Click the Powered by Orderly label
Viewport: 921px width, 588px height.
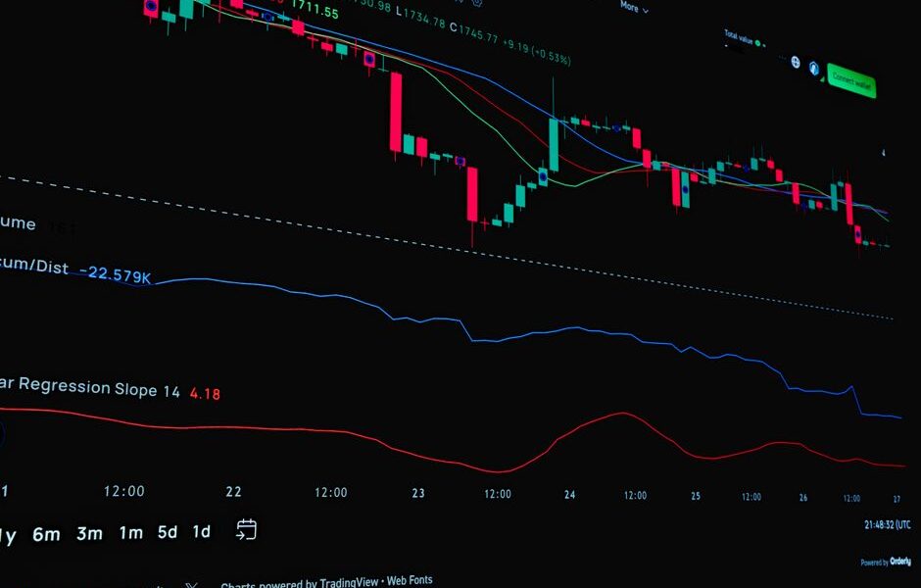click(x=886, y=563)
